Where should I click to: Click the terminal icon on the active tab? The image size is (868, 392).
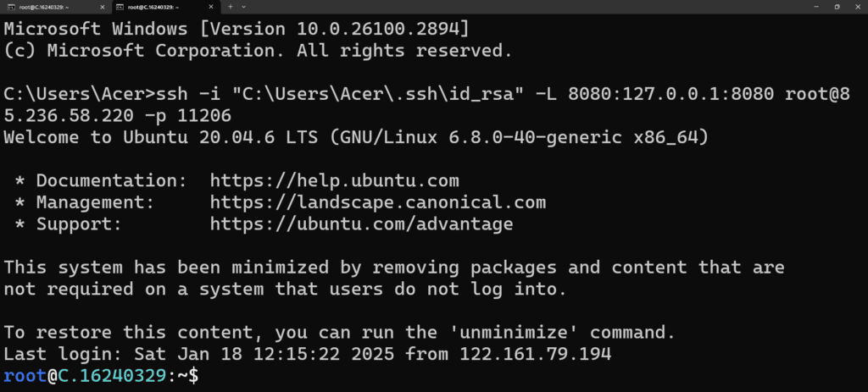[x=119, y=7]
